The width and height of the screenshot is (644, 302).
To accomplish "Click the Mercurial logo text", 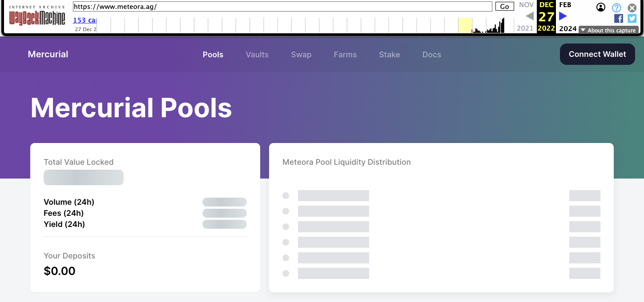I will tap(48, 54).
